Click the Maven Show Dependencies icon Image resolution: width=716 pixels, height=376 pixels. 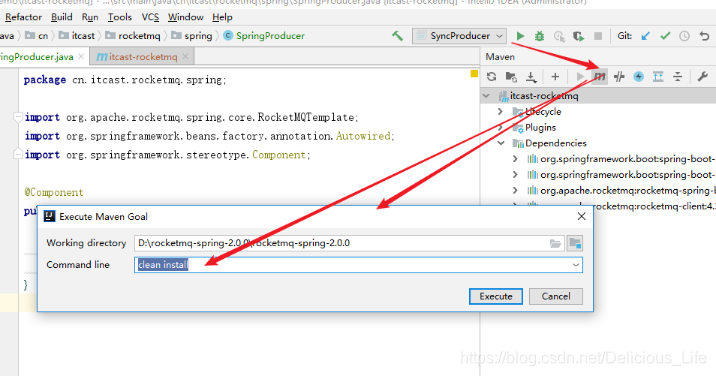[x=658, y=77]
